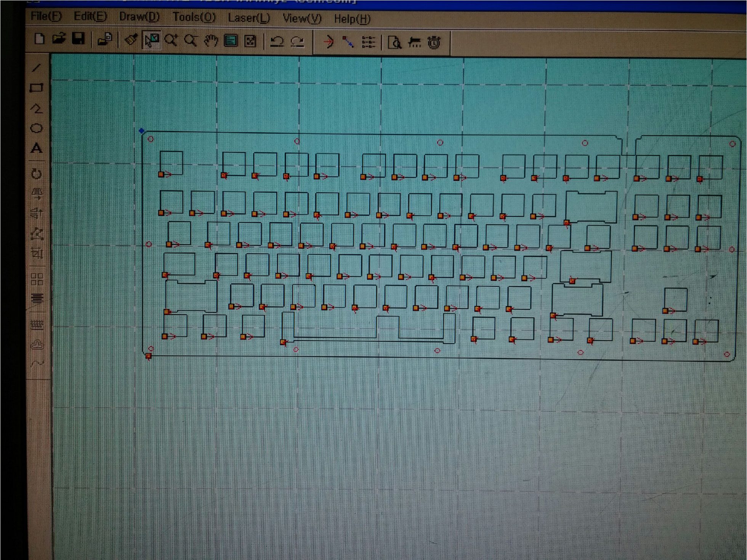Click the document preview magnifier icon
The height and width of the screenshot is (560, 747).
point(394,42)
